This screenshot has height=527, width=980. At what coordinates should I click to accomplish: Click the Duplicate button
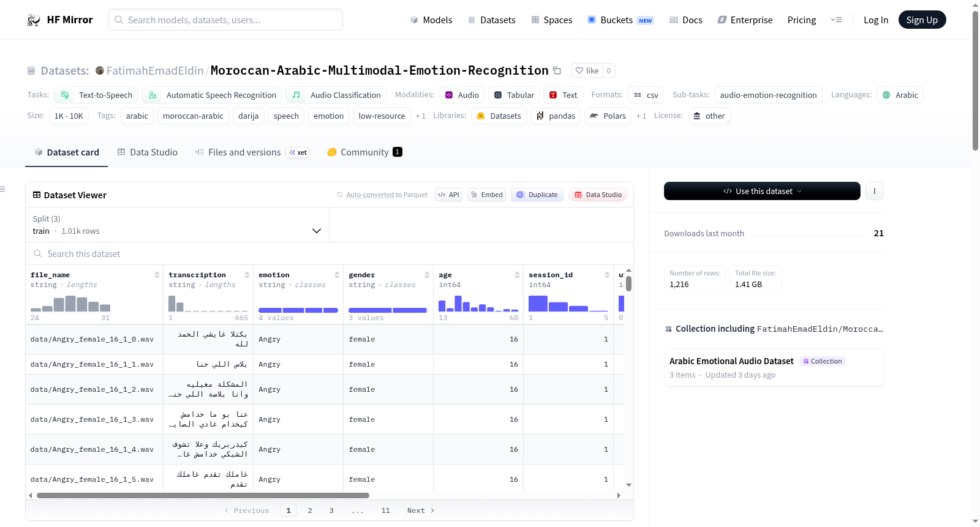point(537,195)
